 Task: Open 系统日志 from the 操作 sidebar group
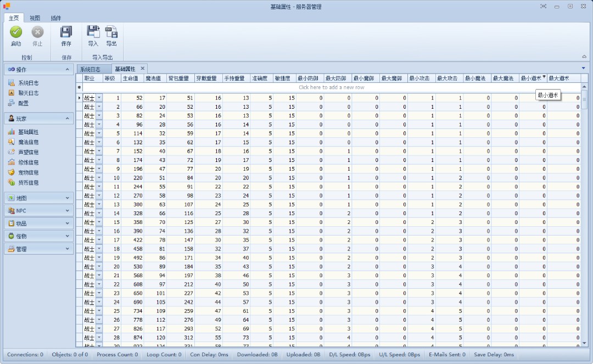pyautogui.click(x=28, y=83)
